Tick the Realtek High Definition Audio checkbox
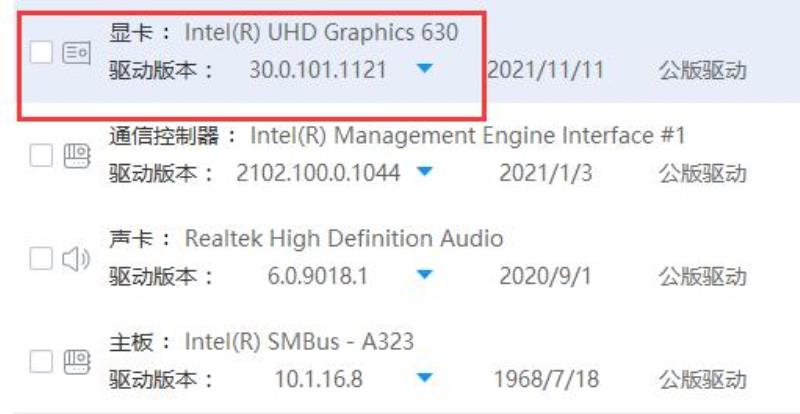 [x=41, y=259]
